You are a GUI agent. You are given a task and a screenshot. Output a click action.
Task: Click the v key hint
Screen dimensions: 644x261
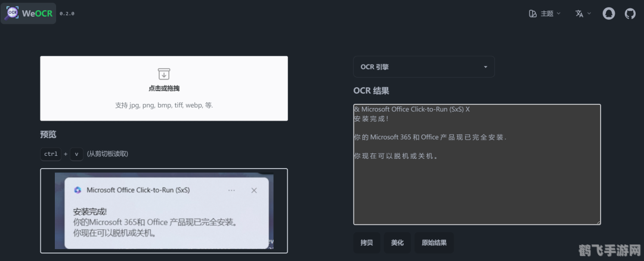[76, 154]
